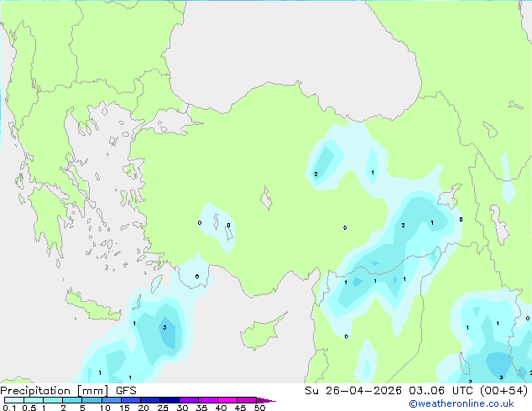Click the 40–45 mm magenta legend swatch
The width and height of the screenshot is (532, 411).
coord(227,400)
